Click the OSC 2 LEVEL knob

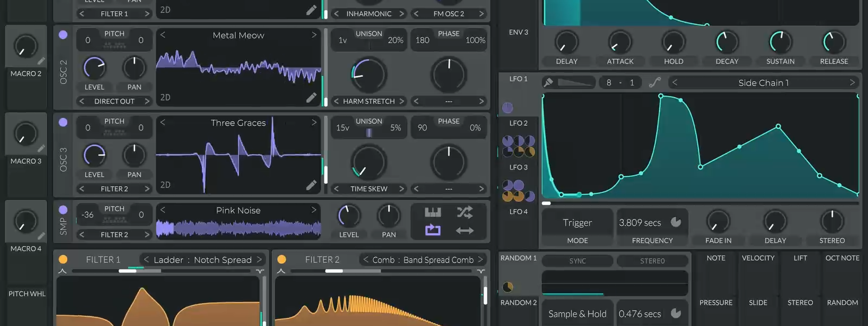[94, 68]
